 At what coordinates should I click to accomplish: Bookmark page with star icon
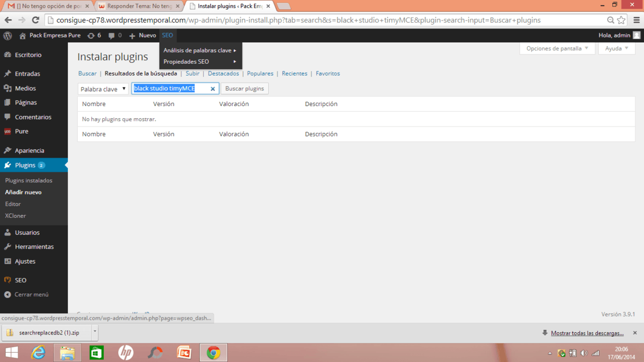tap(621, 20)
